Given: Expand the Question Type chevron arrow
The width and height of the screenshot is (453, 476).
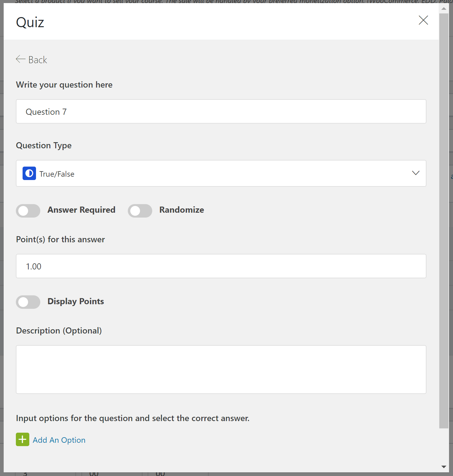Looking at the screenshot, I should point(415,173).
